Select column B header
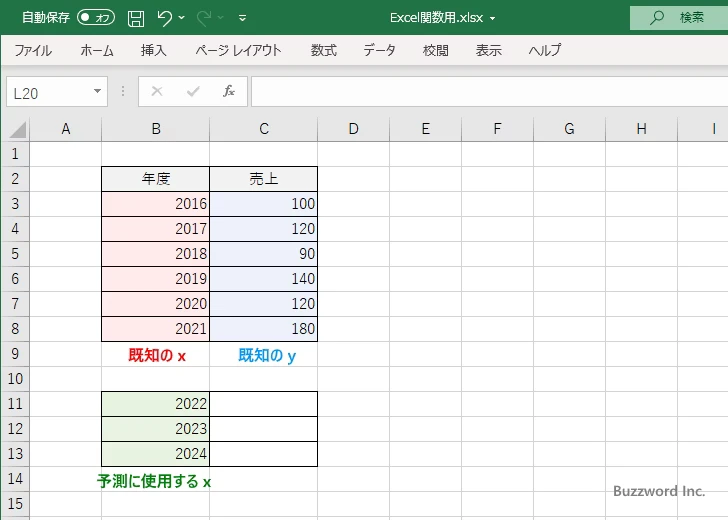The width and height of the screenshot is (728, 520). 156,129
